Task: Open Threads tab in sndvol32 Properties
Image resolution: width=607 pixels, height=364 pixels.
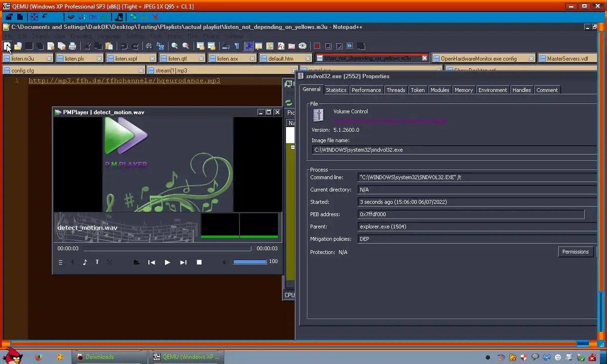Action: click(395, 90)
